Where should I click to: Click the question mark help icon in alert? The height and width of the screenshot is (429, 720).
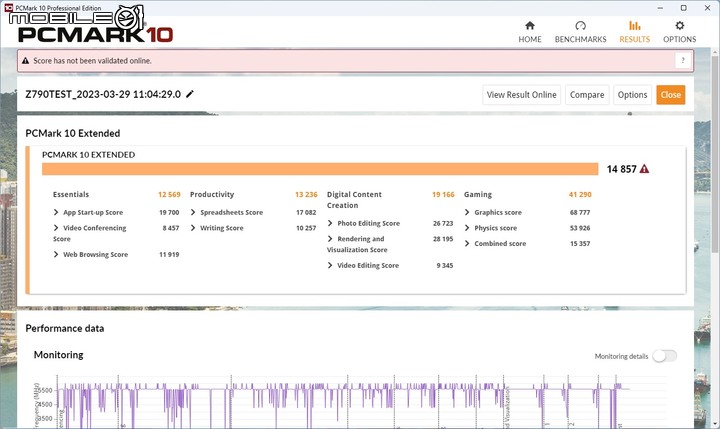683,61
